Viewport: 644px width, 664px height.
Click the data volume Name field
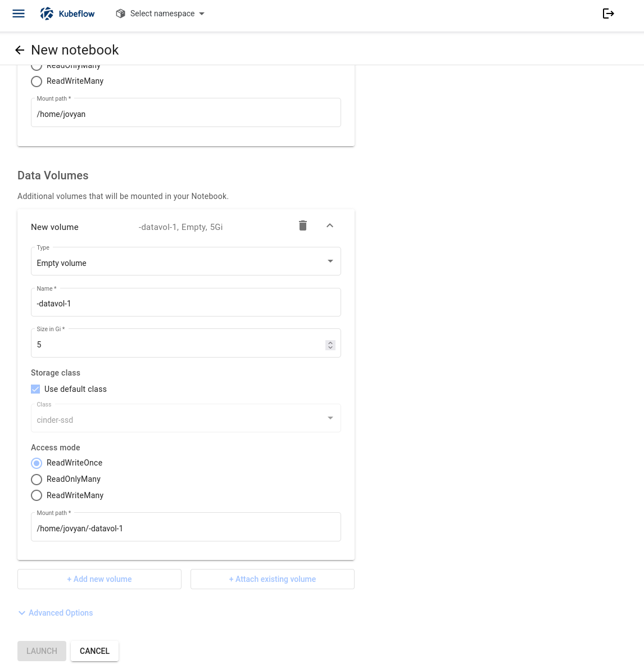[x=186, y=302]
